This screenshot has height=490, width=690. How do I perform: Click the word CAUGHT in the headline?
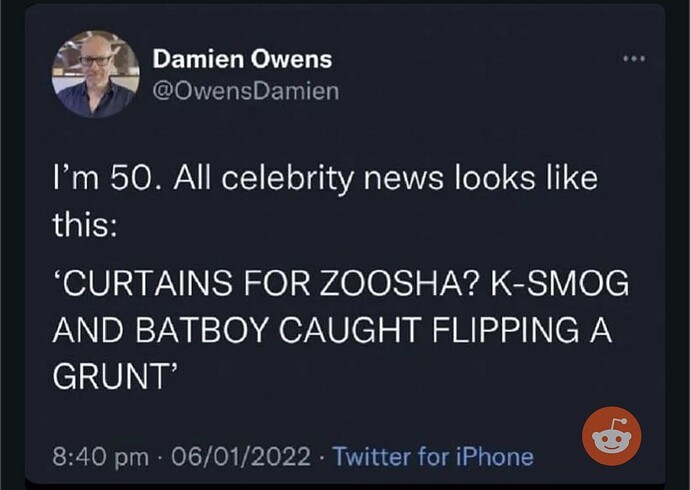tap(349, 330)
